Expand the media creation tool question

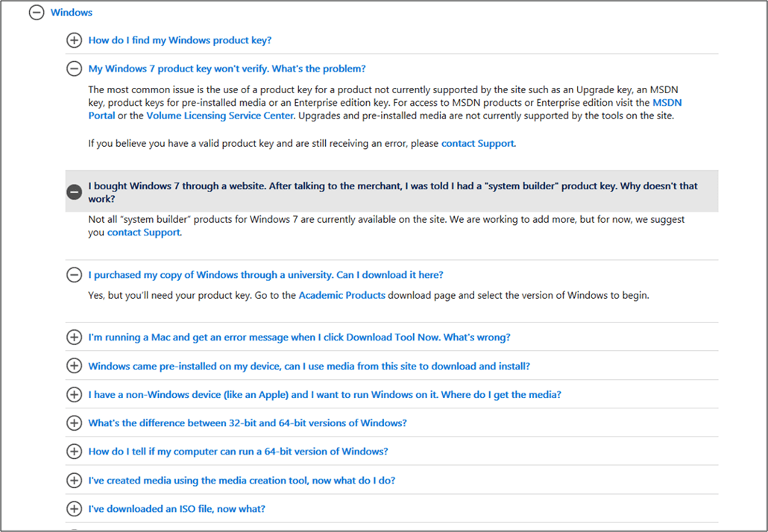click(x=74, y=480)
